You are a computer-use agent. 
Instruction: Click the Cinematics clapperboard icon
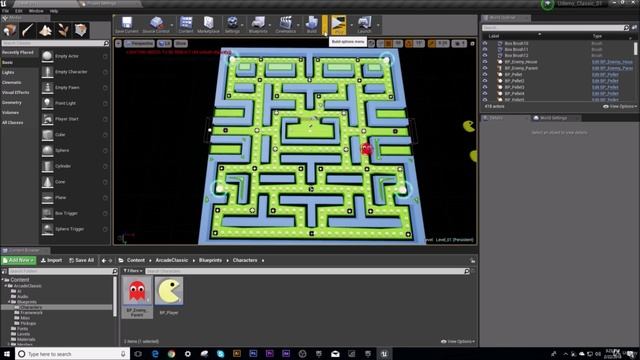[x=285, y=24]
